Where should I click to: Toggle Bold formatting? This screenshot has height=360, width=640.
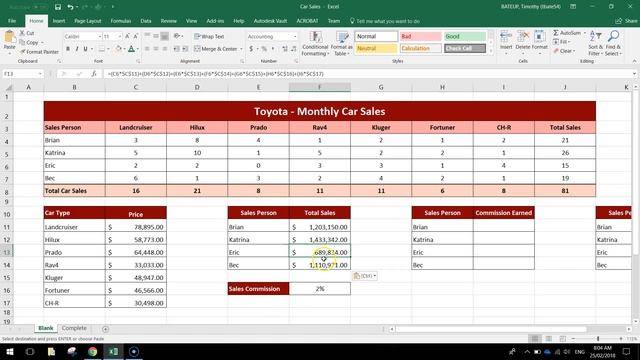pos(68,49)
